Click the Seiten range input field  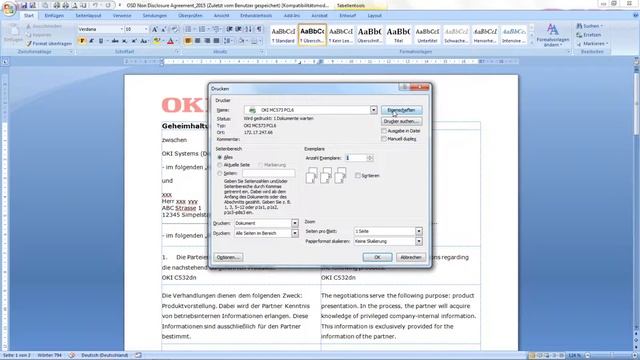(x=268, y=173)
